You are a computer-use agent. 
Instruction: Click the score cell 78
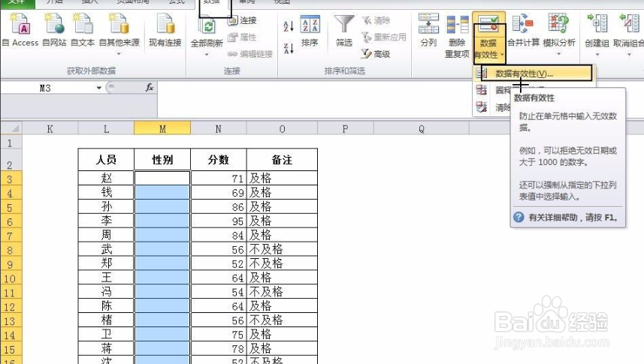point(219,348)
